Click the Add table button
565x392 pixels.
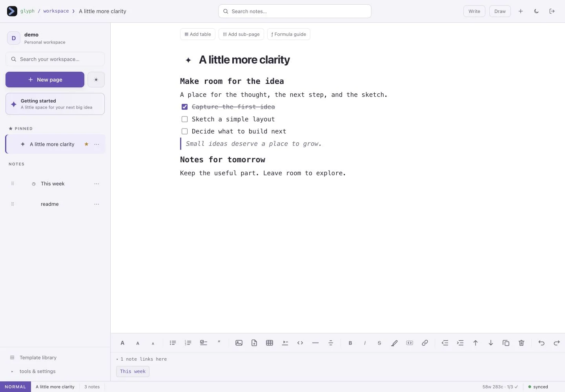(198, 34)
